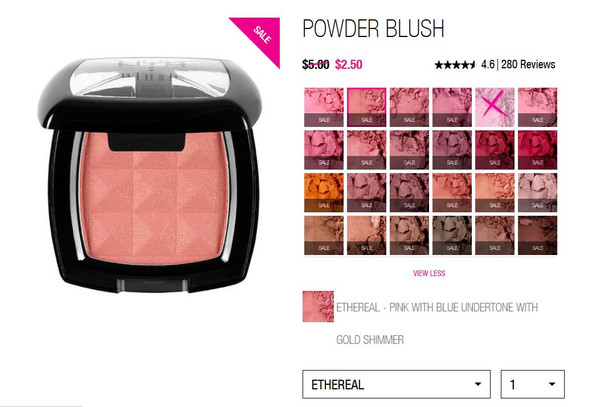The width and height of the screenshot is (600, 407).
Task: Click the pink SALE corner ribbon
Action: [x=261, y=36]
